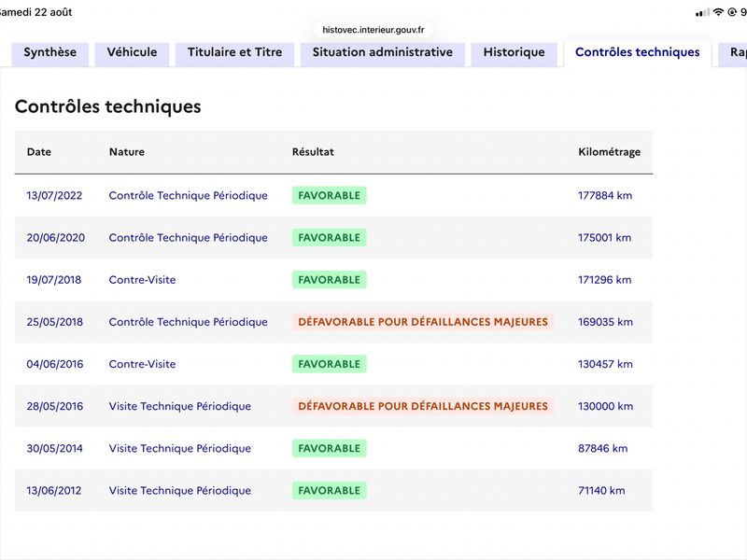Tap the cellular signal bars icon
Screen dimensions: 747x560
pyautogui.click(x=702, y=13)
